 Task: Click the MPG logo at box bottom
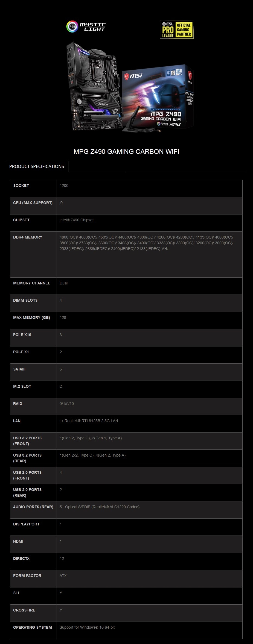pos(175,124)
